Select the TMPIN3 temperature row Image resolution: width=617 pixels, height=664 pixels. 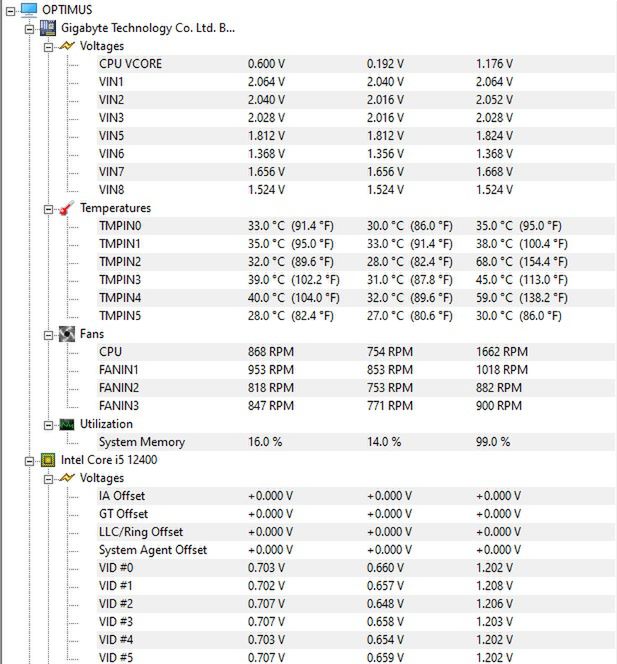point(356,280)
